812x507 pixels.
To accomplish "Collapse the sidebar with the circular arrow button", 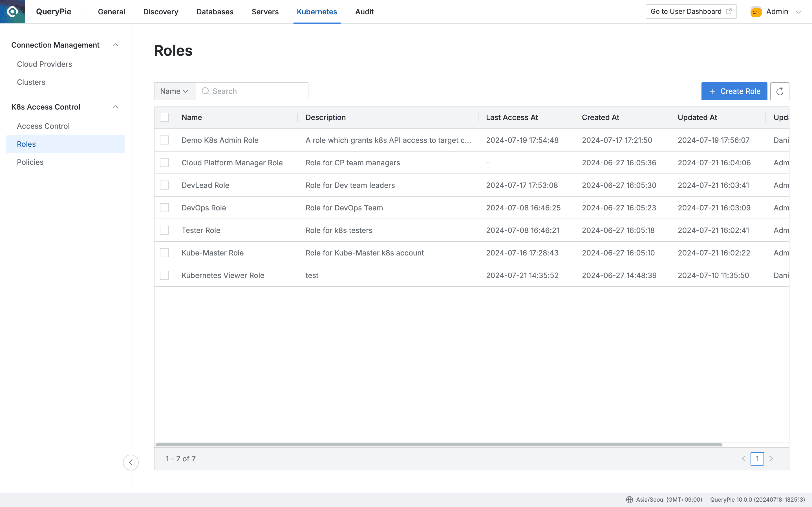I will [131, 462].
